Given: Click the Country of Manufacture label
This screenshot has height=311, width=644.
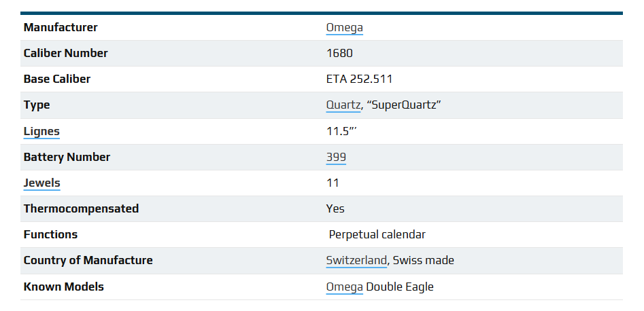Looking at the screenshot, I should [x=88, y=260].
